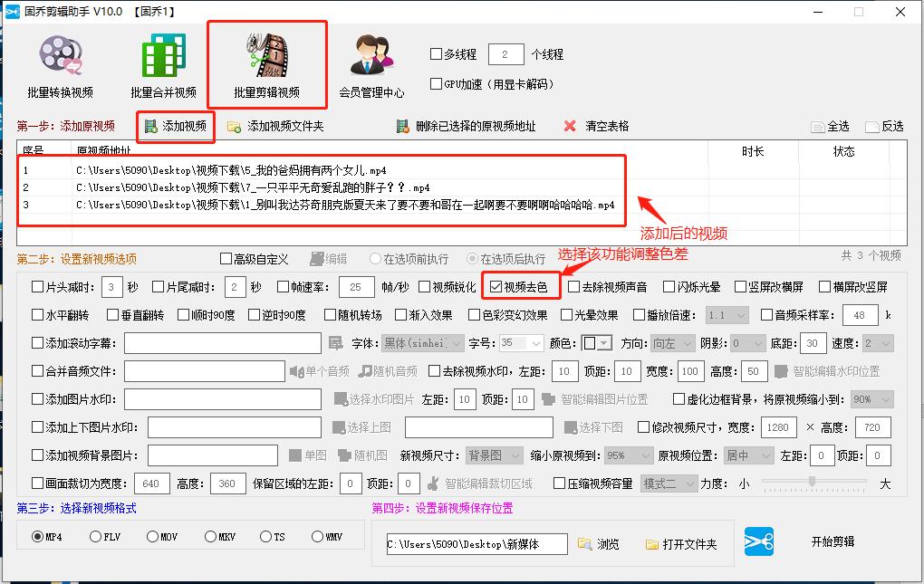Click the scissors icon beside 开始剪辑
This screenshot has width=924, height=584.
pos(758,543)
